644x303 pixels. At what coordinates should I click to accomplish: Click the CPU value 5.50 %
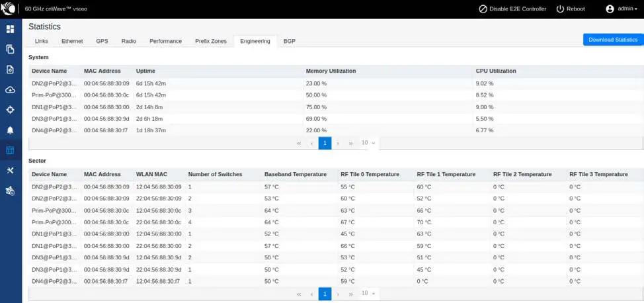(485, 119)
